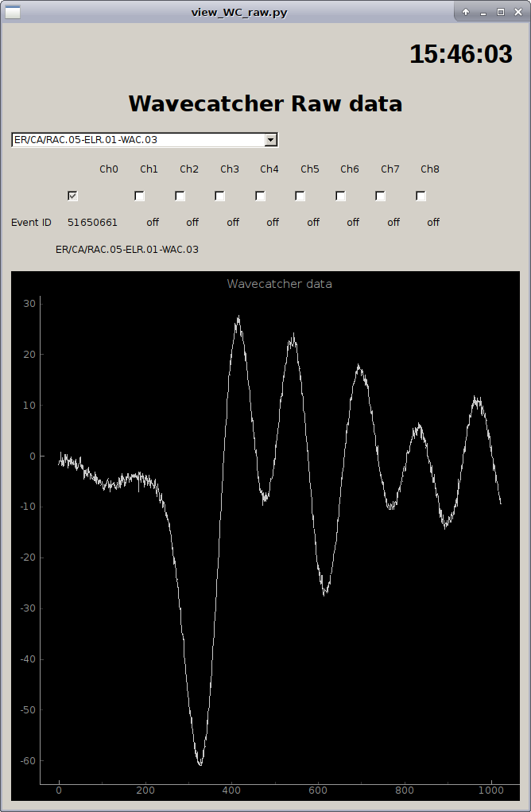Image resolution: width=531 pixels, height=812 pixels.
Task: Select the Ch7 channel checkbox
Action: coord(381,196)
